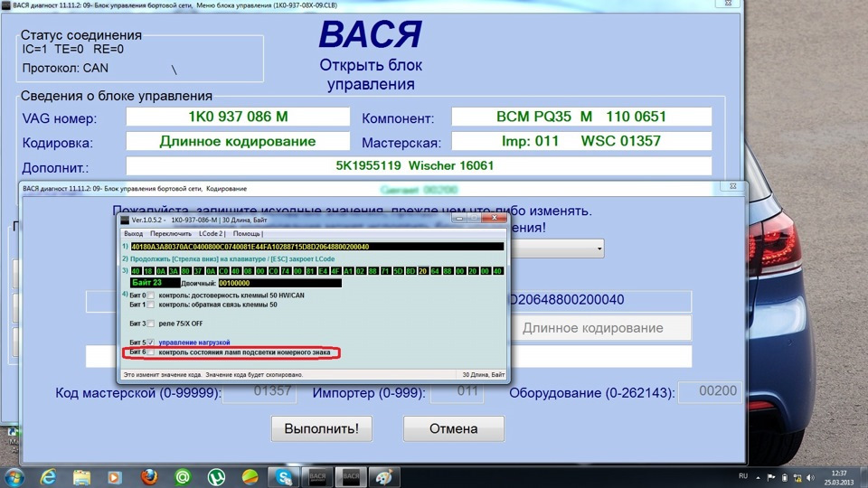Switch to the Paint taskbar window
This screenshot has height=488, width=868.
point(384,476)
